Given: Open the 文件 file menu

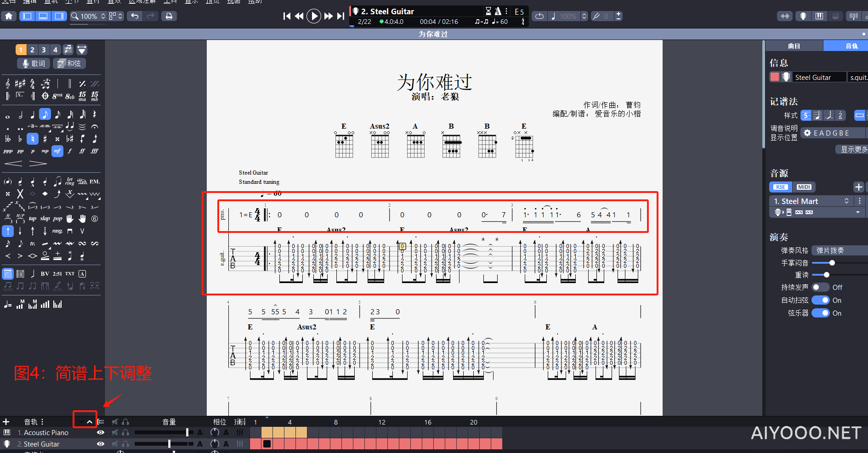Looking at the screenshot, I should tap(8, 2).
